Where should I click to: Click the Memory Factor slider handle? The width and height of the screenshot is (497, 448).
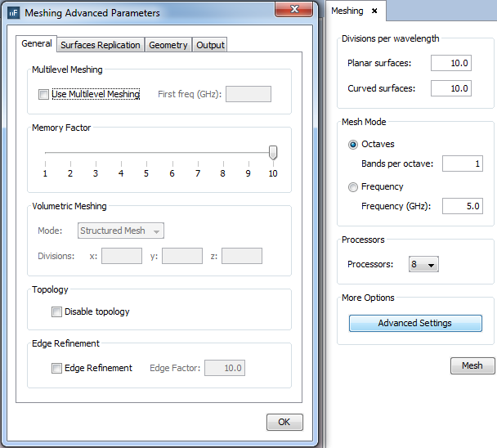pos(273,153)
